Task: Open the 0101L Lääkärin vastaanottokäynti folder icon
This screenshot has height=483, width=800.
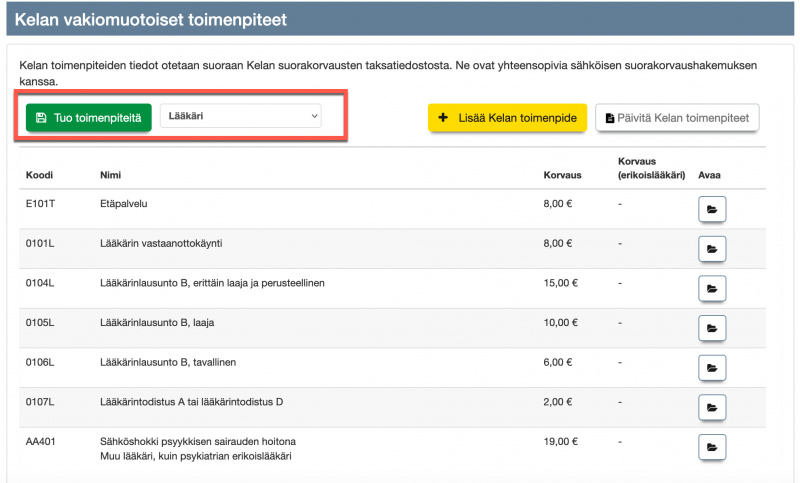Action: (x=712, y=249)
